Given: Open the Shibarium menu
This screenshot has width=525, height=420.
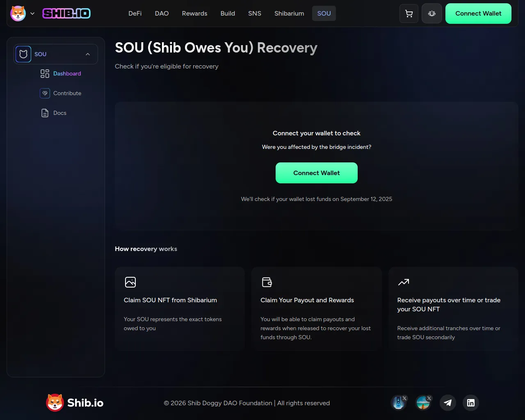Looking at the screenshot, I should click(x=289, y=14).
